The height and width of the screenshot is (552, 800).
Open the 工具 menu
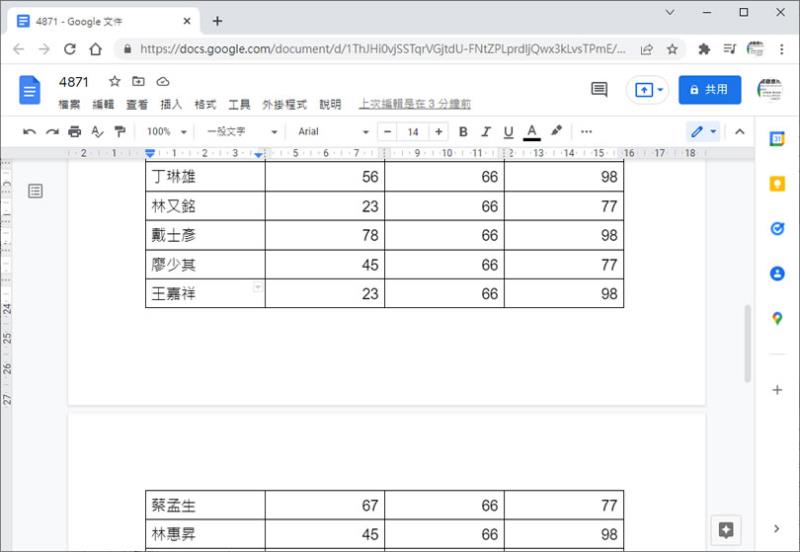point(239,104)
